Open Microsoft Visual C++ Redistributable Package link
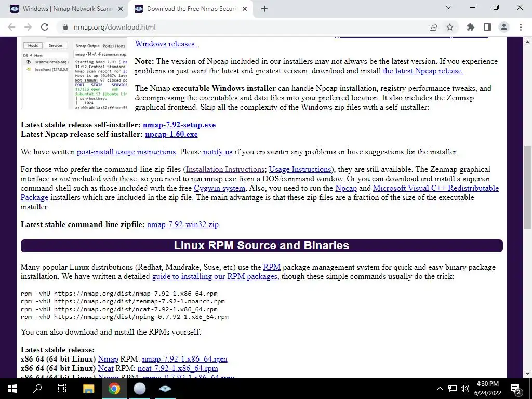The width and height of the screenshot is (532, 399). coord(436,188)
